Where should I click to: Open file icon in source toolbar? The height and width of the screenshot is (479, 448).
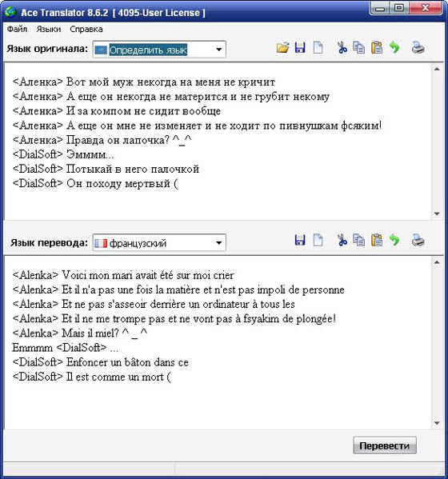click(282, 48)
